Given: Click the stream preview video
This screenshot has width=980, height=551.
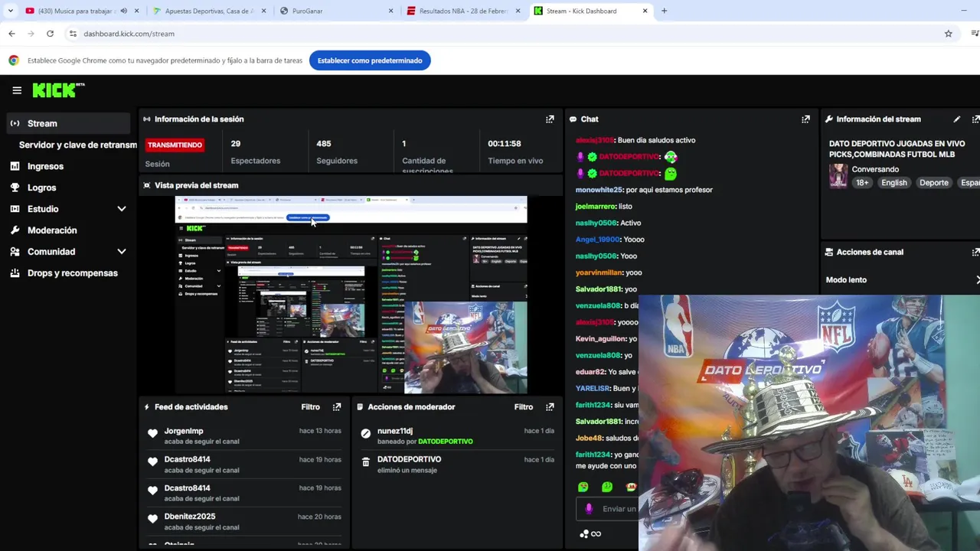Looking at the screenshot, I should click(351, 295).
